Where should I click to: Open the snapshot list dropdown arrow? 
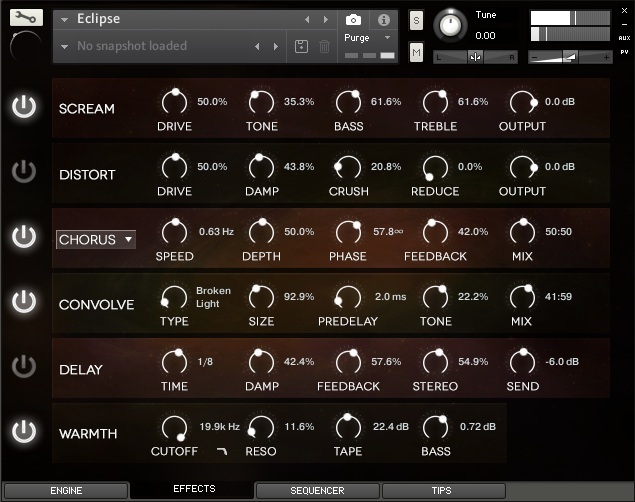(65, 46)
